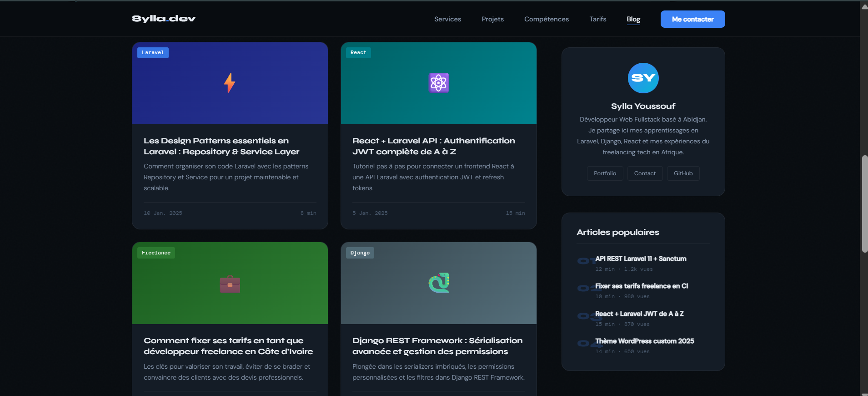Click the SY avatar circle

(643, 78)
